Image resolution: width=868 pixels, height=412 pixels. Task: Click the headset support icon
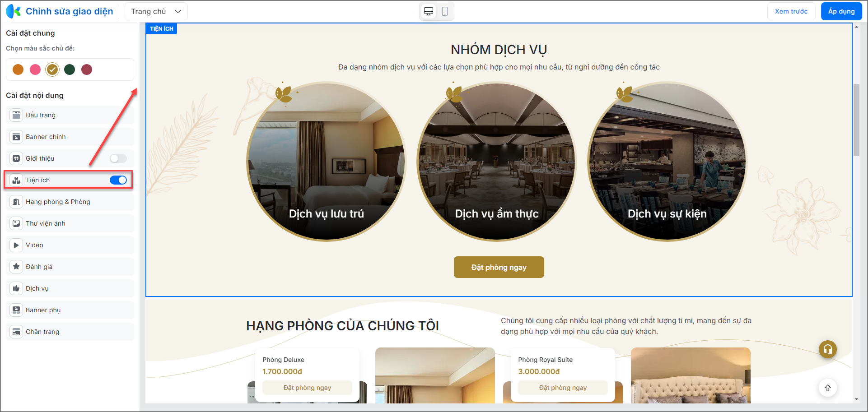coord(828,349)
